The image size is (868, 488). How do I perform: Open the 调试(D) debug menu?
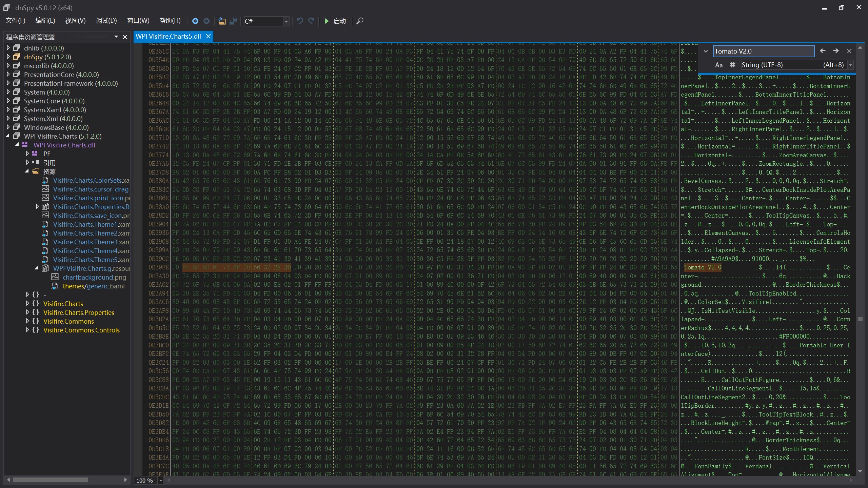tap(106, 21)
